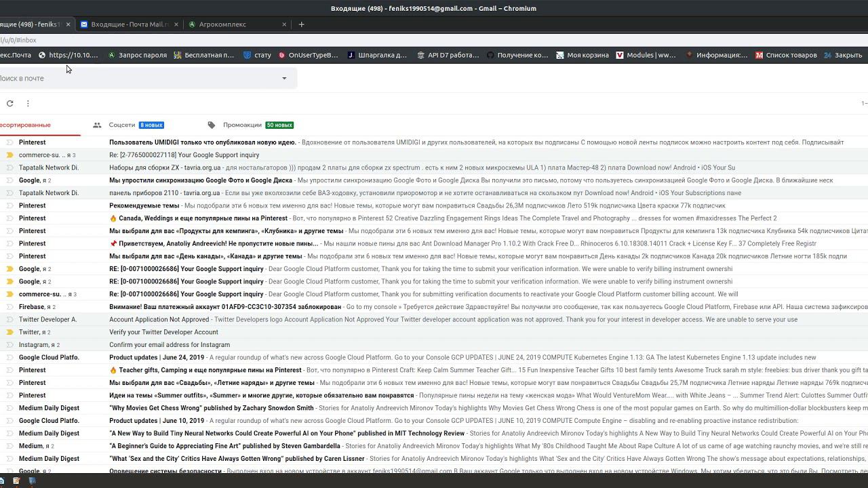Open email Product updates | June 24, 2019
This screenshot has height=488, width=868.
tap(434, 358)
